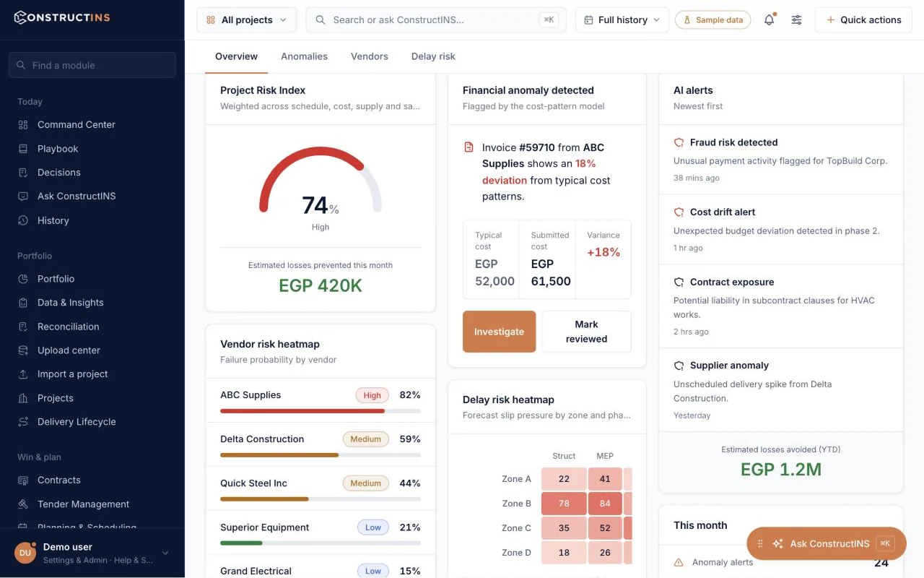Open Quick actions

[x=863, y=20]
